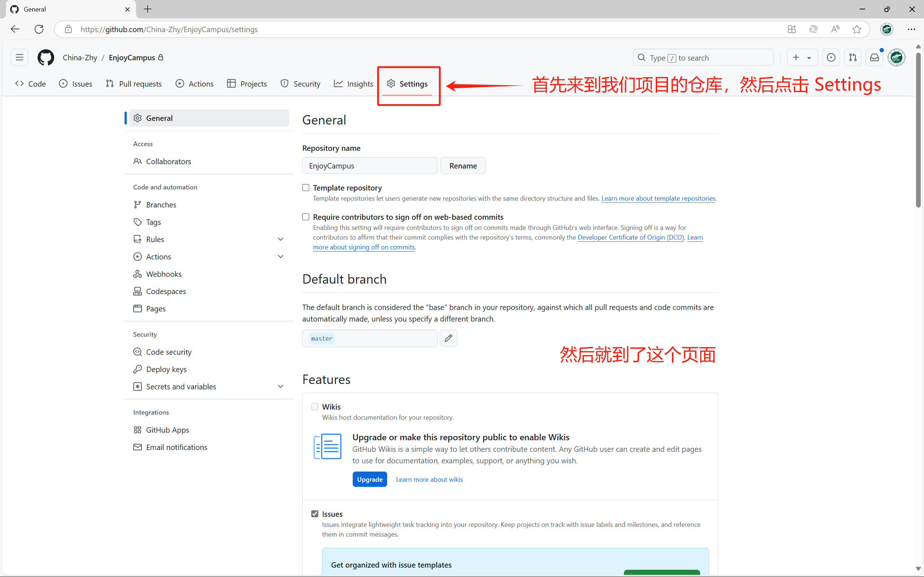The image size is (924, 577).
Task: Click the browser address bar URL
Action: click(x=169, y=29)
